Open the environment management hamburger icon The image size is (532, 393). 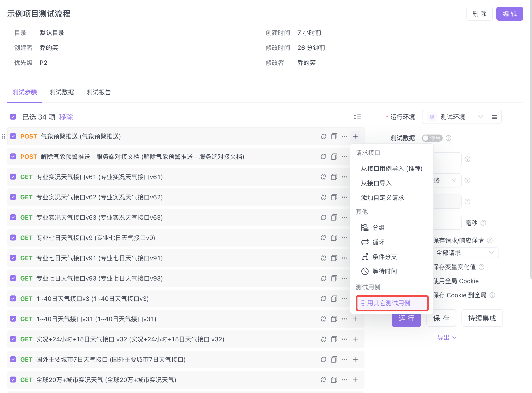pyautogui.click(x=495, y=117)
